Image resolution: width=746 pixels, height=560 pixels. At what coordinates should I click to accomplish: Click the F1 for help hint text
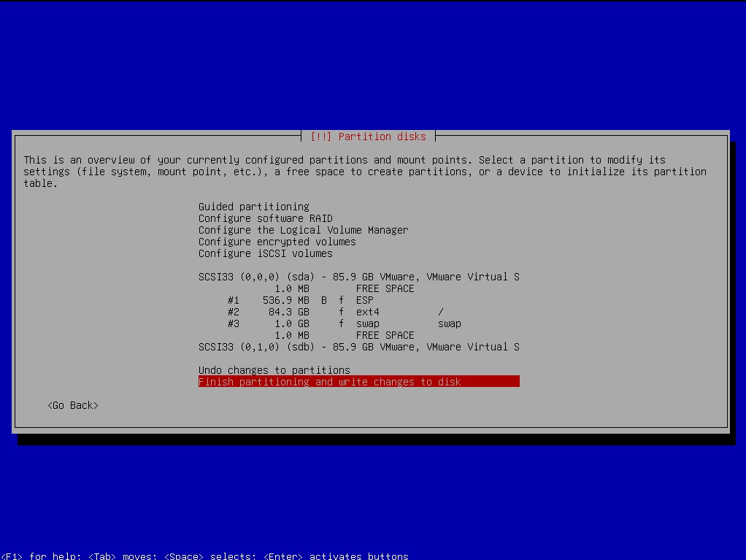[40, 556]
